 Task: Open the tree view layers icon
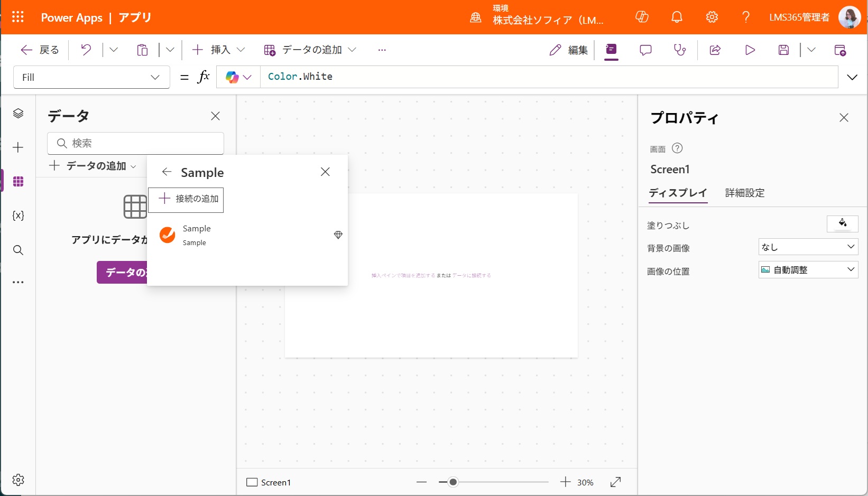click(x=18, y=113)
